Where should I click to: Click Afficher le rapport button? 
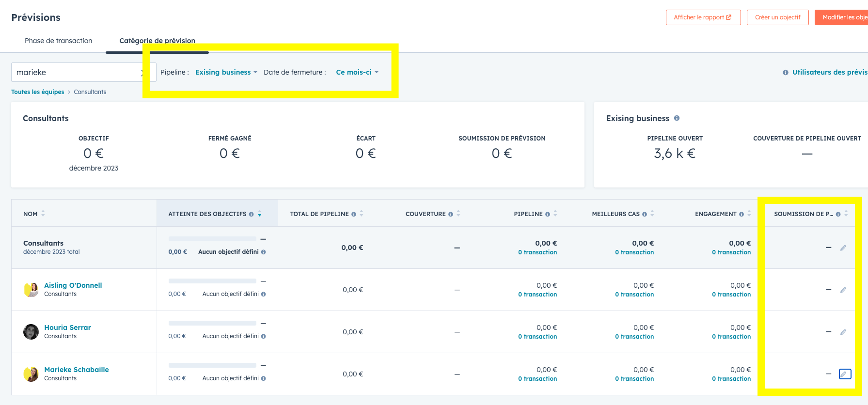coord(703,17)
